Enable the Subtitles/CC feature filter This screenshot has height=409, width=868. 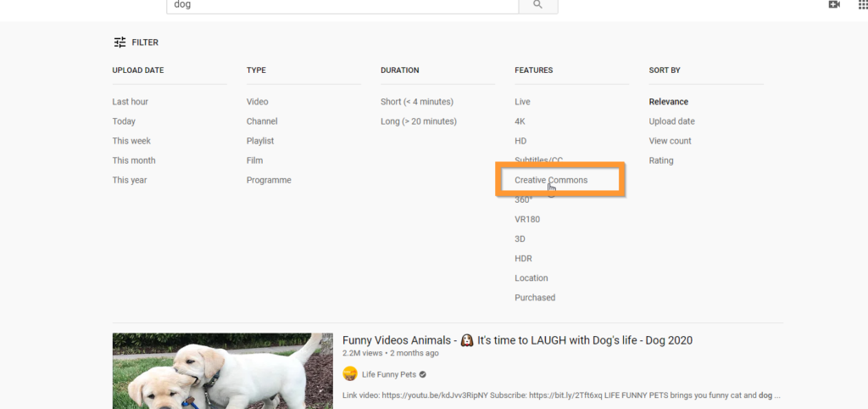538,160
